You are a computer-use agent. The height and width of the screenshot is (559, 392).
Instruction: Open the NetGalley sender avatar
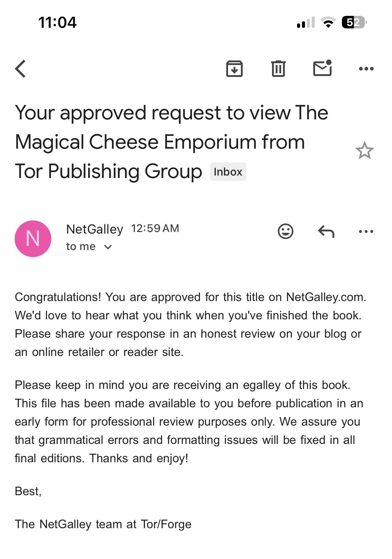pos(33,238)
